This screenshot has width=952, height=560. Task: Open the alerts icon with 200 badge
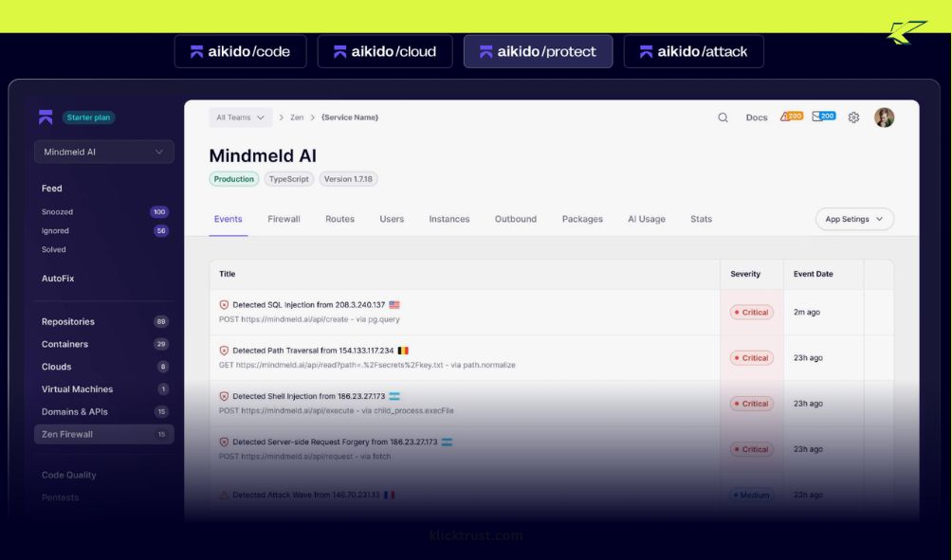[x=791, y=117]
